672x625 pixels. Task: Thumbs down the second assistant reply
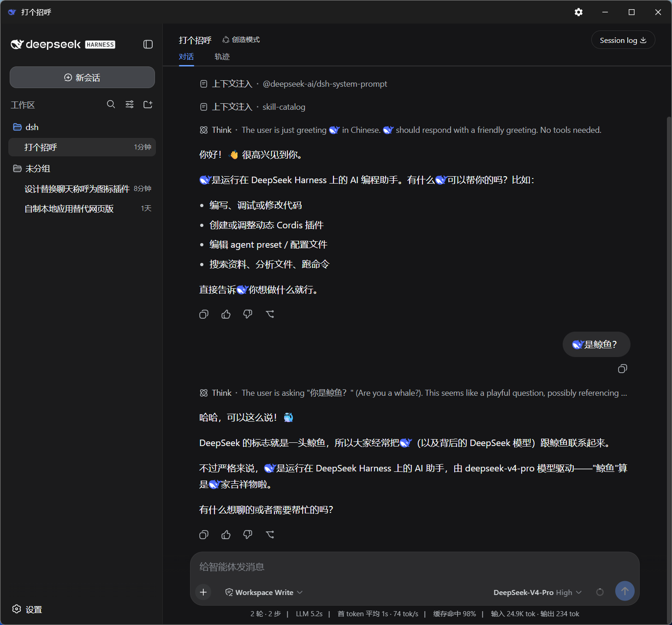pyautogui.click(x=248, y=535)
